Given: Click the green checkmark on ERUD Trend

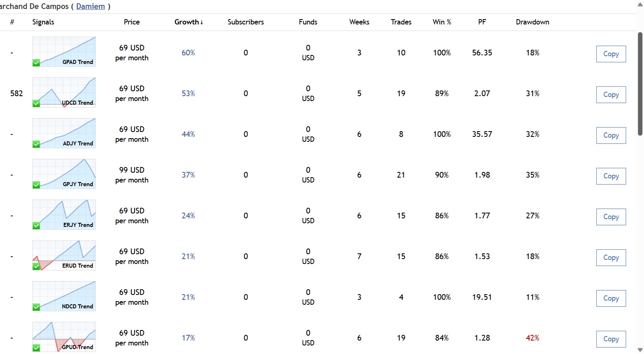Looking at the screenshot, I should pos(36,266).
